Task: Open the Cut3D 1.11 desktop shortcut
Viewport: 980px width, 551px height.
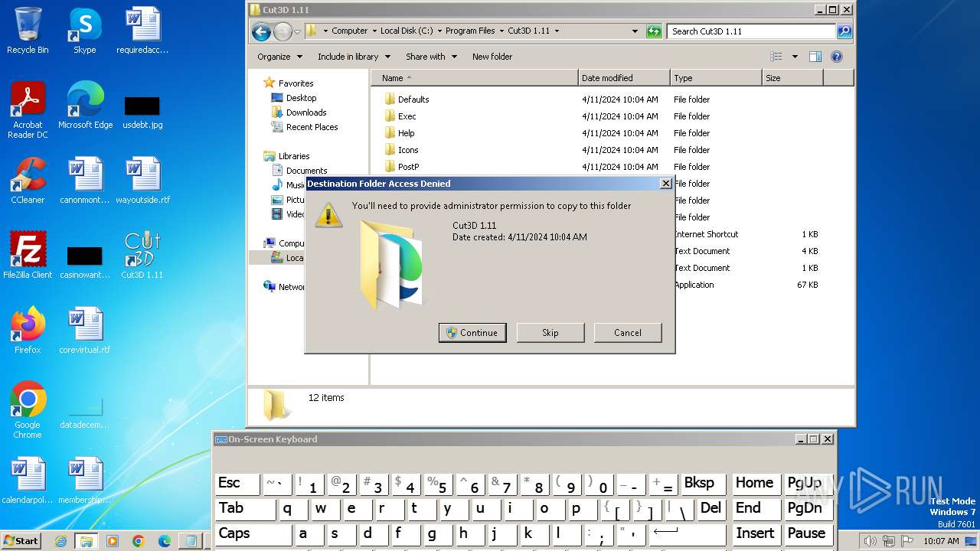Action: pos(142,256)
